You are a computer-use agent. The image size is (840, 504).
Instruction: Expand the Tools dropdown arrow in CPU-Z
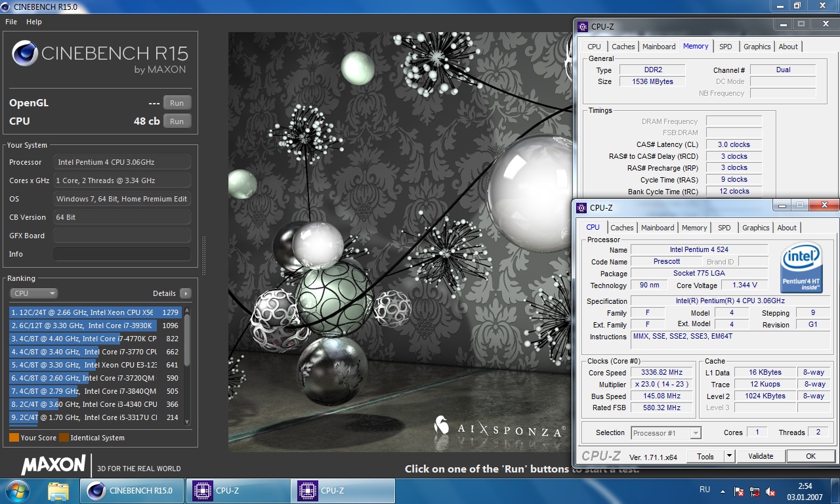coord(729,456)
